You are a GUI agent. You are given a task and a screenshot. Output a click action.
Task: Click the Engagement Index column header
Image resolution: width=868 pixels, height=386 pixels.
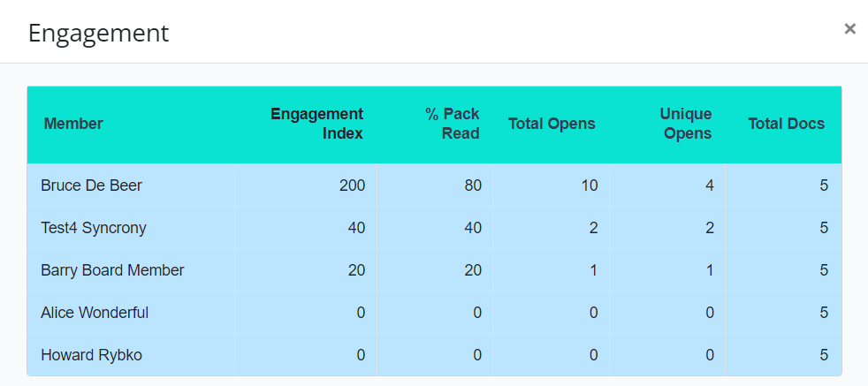pos(316,124)
